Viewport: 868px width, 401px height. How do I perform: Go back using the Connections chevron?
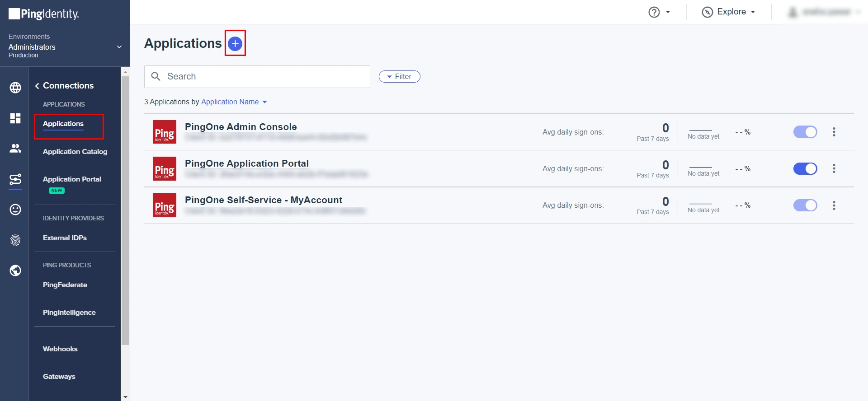point(37,86)
